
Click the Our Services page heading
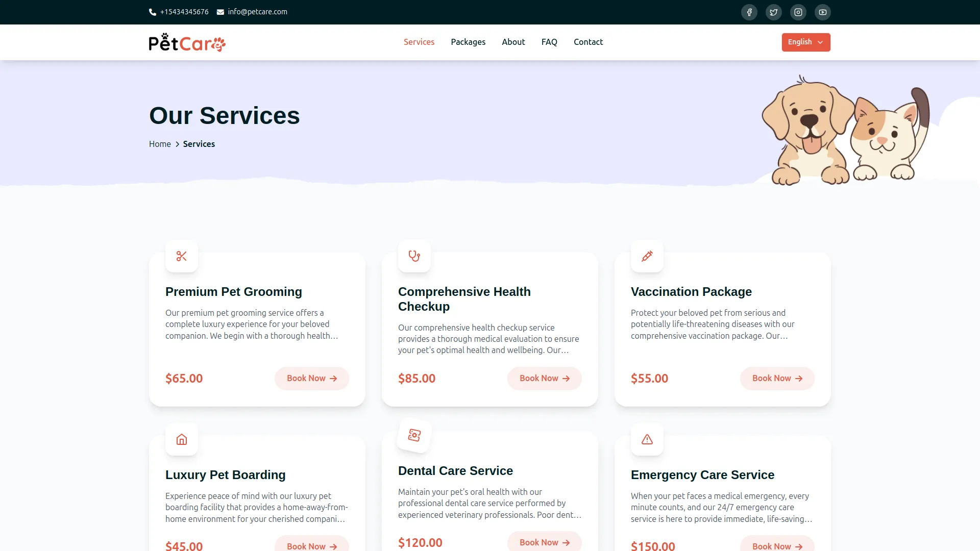pos(225,116)
